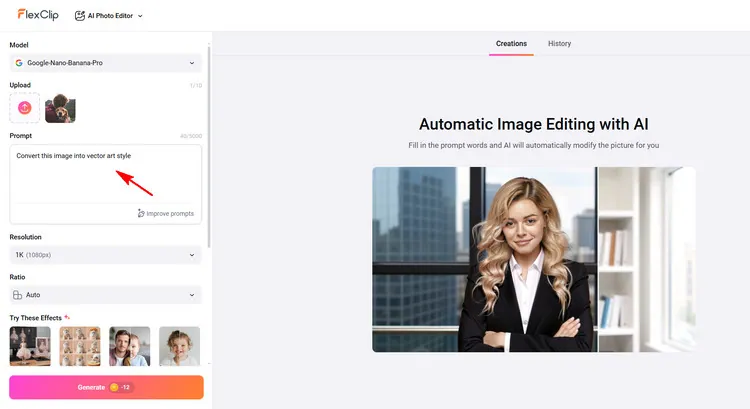Choose the father and child effect thumbnail
The width and height of the screenshot is (750, 409).
129,346
